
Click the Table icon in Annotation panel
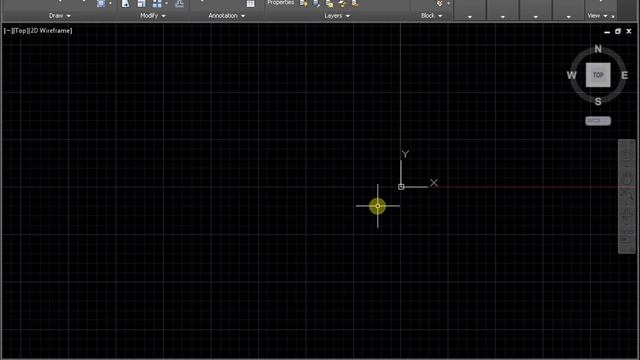(250, 4)
